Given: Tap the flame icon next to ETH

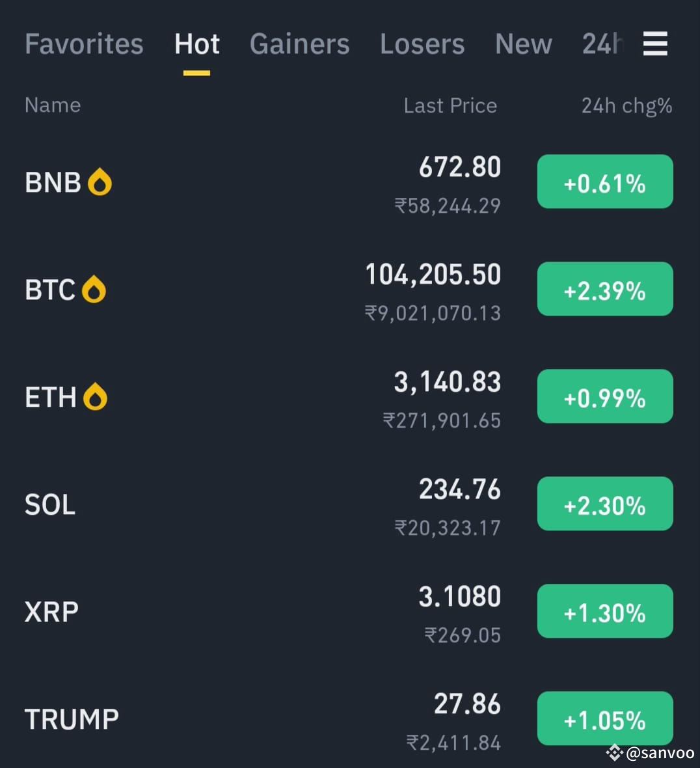Looking at the screenshot, I should [x=95, y=396].
